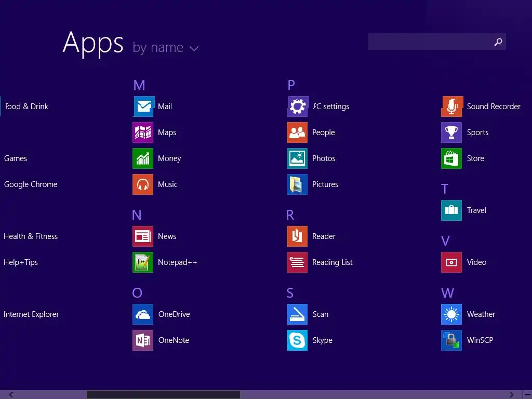Launch the WinSCP icon
Image resolution: width=532 pixels, height=399 pixels.
click(451, 340)
